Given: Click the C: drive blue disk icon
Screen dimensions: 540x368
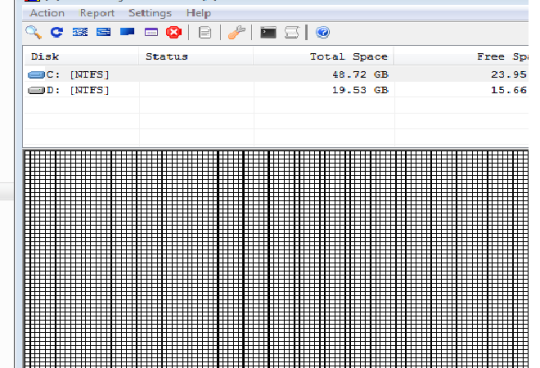Looking at the screenshot, I should [x=36, y=75].
